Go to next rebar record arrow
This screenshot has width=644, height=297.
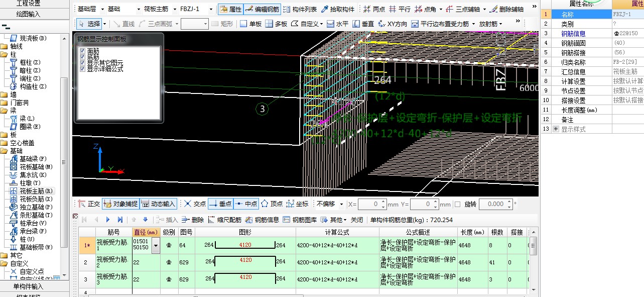108,220
